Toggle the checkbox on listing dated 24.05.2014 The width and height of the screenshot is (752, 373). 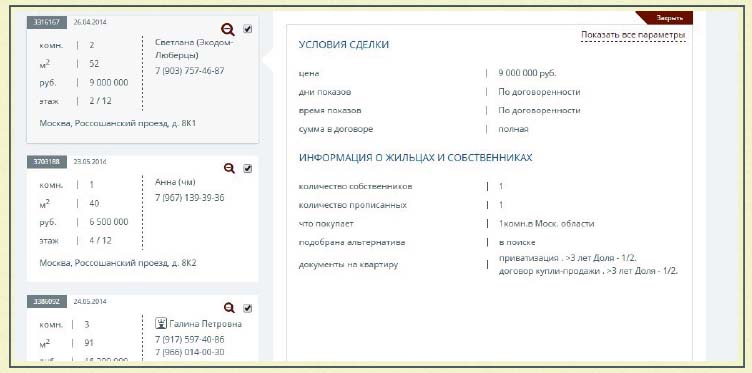pos(247,308)
